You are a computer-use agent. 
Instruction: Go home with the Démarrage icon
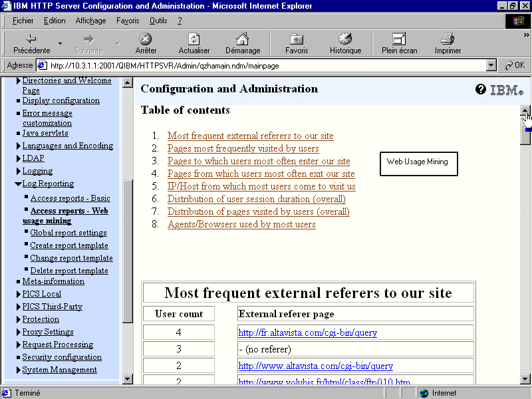(x=243, y=39)
